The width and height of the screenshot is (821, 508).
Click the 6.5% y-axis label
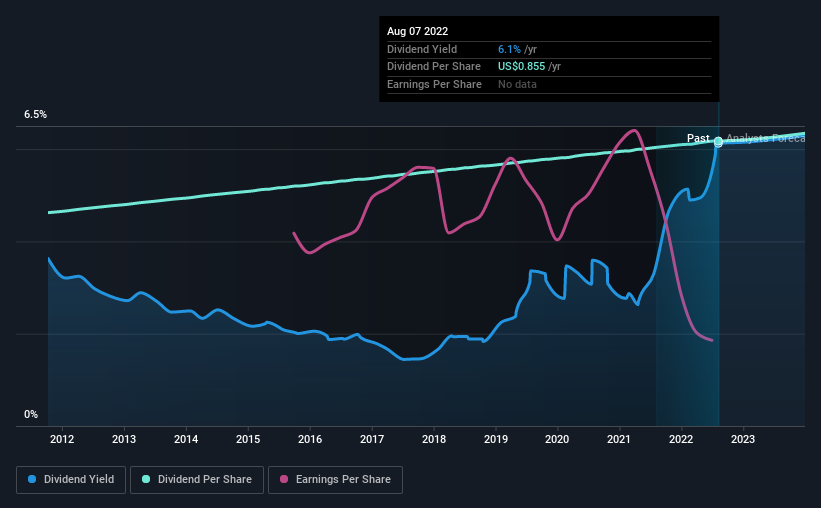[35, 115]
